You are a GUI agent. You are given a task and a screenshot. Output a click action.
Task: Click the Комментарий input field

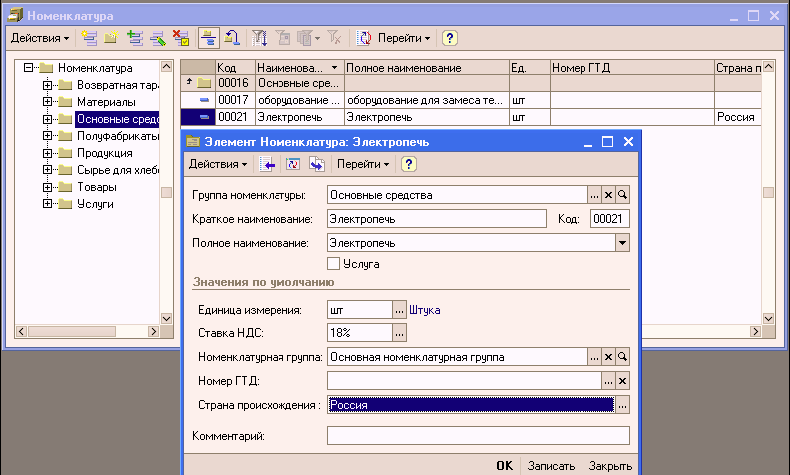pos(477,435)
